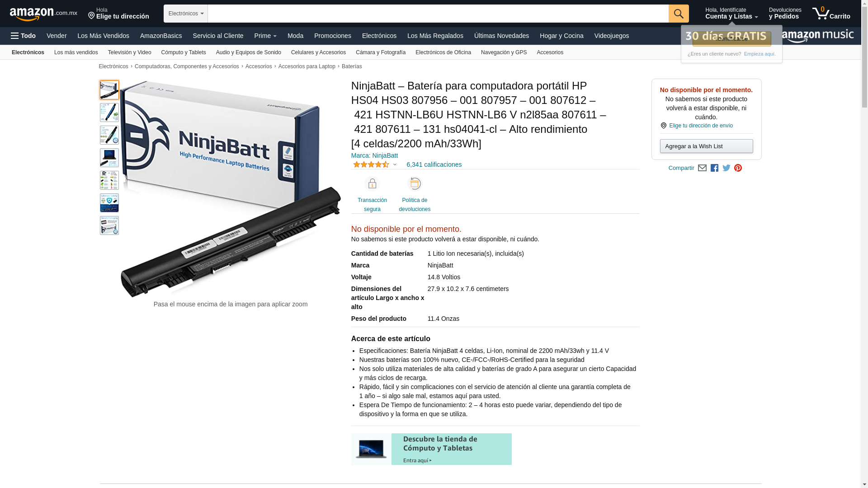The image size is (868, 488).
Task: Click the Amazon.com.mx logo
Action: tap(43, 14)
